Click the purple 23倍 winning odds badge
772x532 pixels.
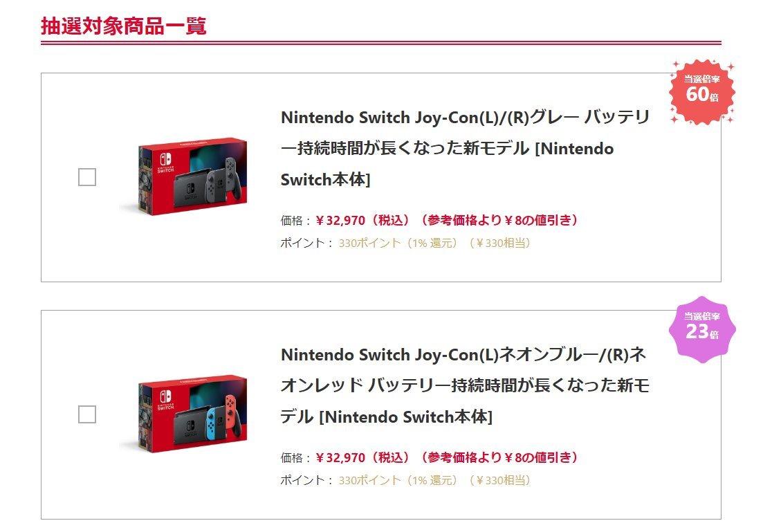click(701, 329)
